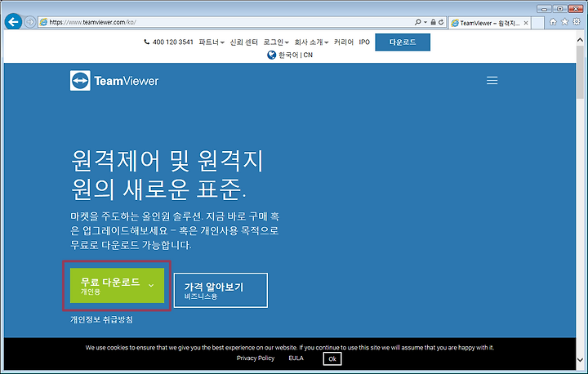Open Favorites with the star icon
Screen dimensions: 588x374
coord(565,22)
